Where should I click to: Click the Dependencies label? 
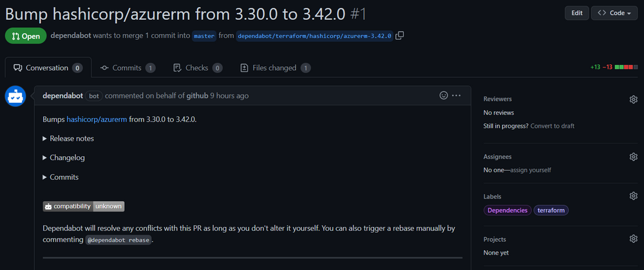(x=507, y=210)
